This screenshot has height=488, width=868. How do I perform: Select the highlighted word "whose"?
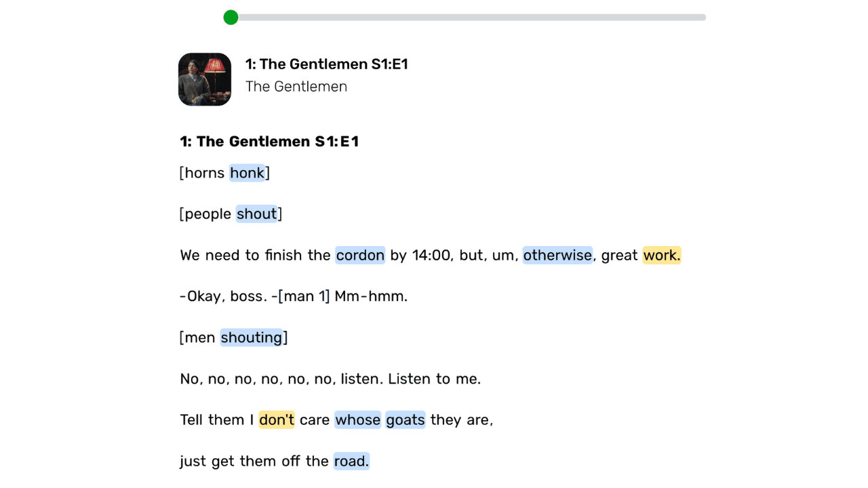[x=357, y=420]
